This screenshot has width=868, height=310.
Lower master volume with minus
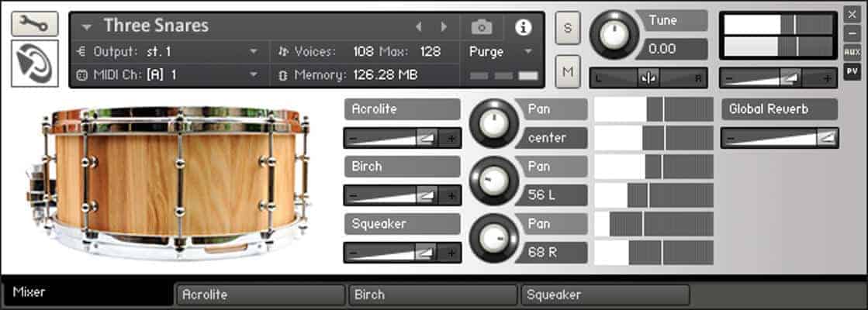(729, 79)
